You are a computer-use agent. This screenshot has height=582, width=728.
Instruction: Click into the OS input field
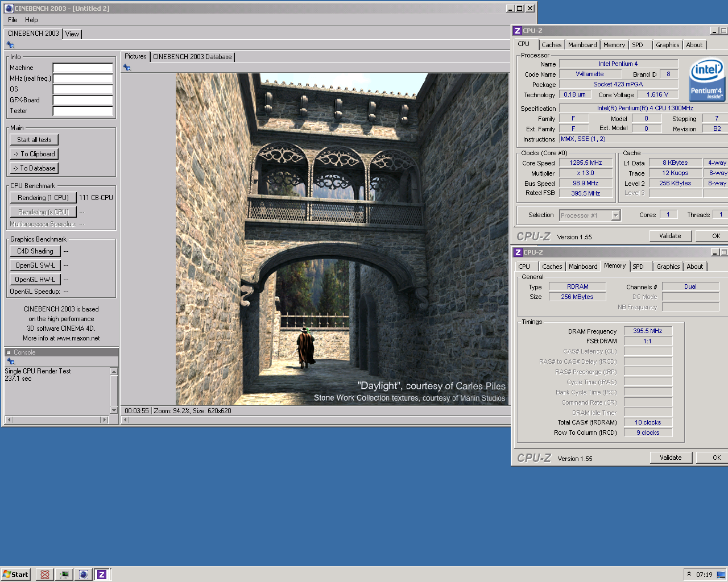point(83,89)
